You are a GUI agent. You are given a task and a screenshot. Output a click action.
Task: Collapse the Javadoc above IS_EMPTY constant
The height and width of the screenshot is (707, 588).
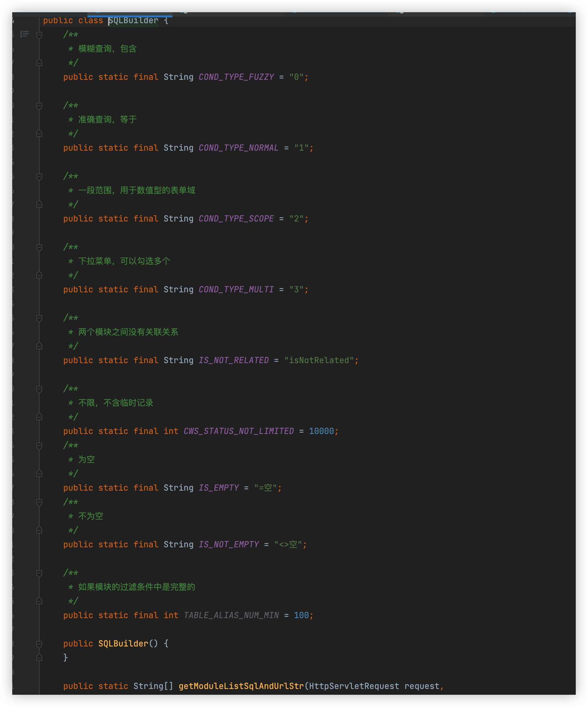(x=39, y=446)
